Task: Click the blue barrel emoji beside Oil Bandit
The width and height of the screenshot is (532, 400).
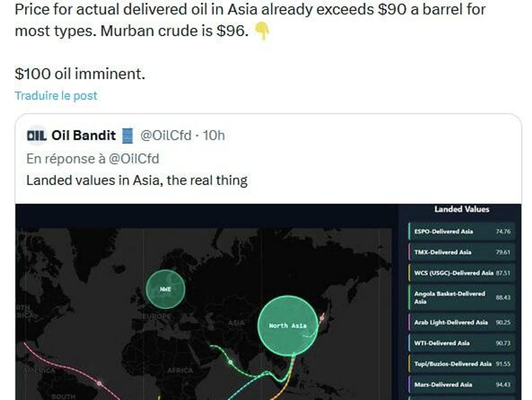Action: coord(127,136)
